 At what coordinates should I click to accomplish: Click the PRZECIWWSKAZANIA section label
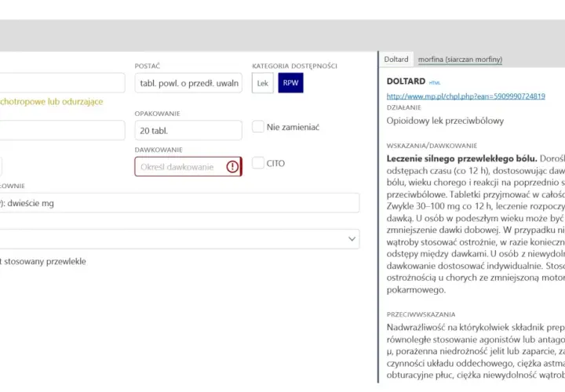[421, 314]
